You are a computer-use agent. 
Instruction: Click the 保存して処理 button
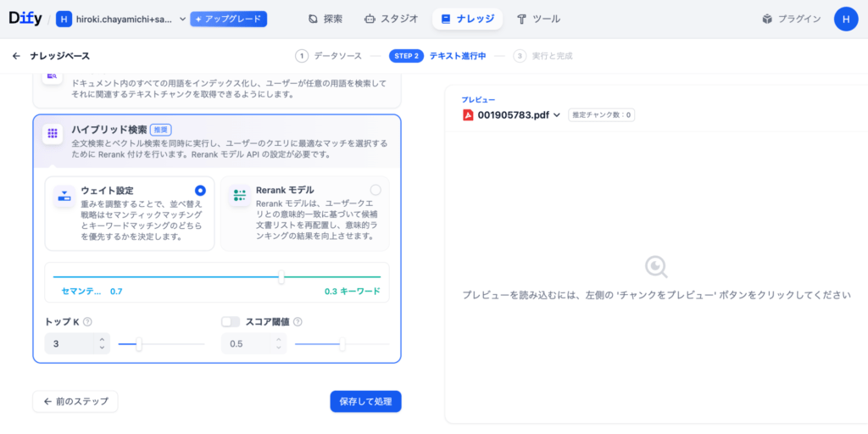tap(365, 401)
